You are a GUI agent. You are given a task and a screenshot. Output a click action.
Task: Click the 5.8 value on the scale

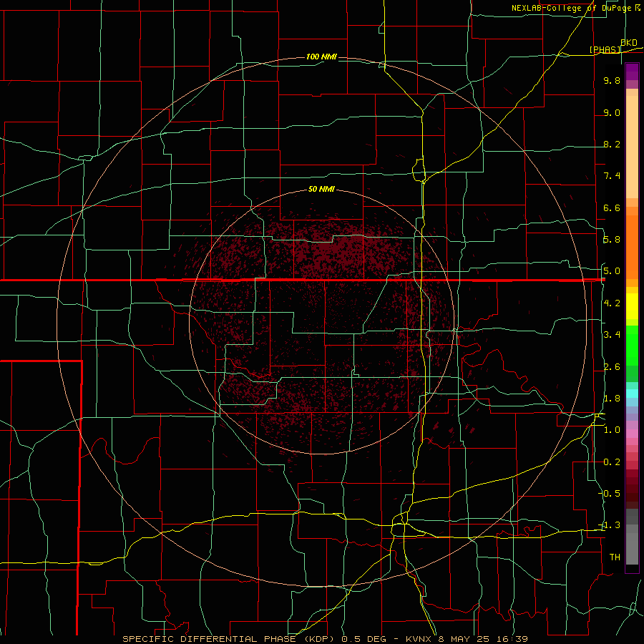pyautogui.click(x=612, y=240)
